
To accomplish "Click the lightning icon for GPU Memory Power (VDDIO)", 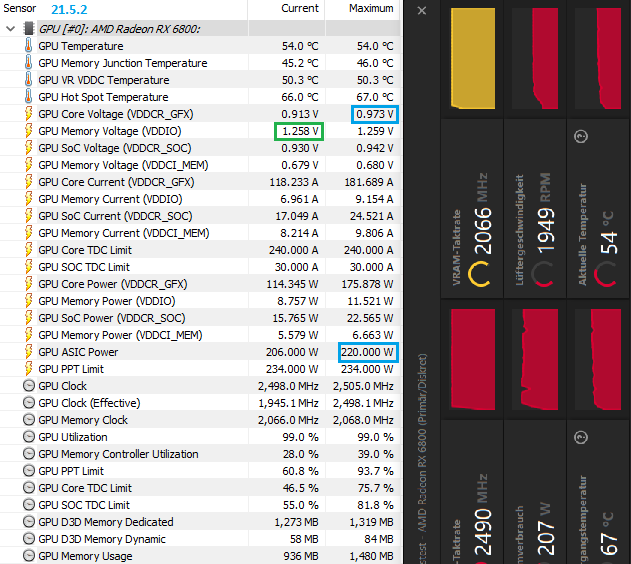I will [x=29, y=301].
